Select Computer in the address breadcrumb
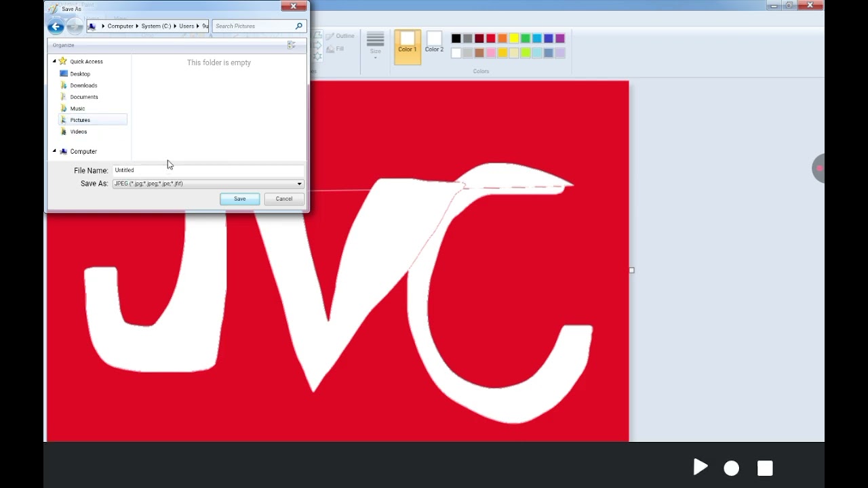This screenshot has width=868, height=488. click(120, 26)
